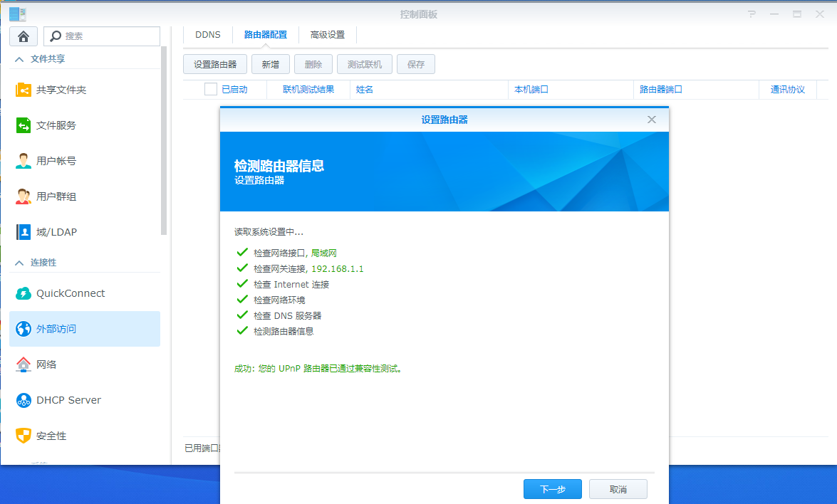This screenshot has height=504, width=837.
Task: Click the 下一步 button in the dialog
Action: tap(552, 489)
